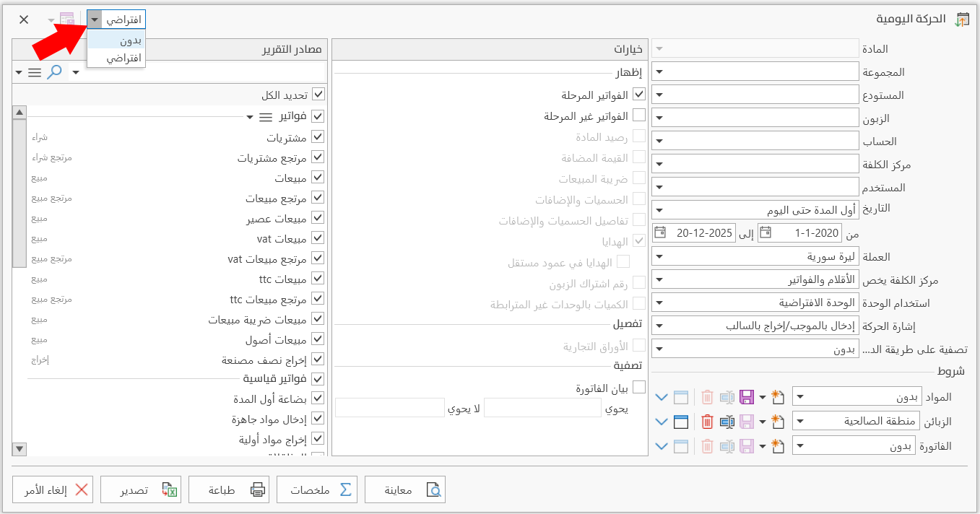
Task: Click the تصدير export button
Action: tap(141, 489)
